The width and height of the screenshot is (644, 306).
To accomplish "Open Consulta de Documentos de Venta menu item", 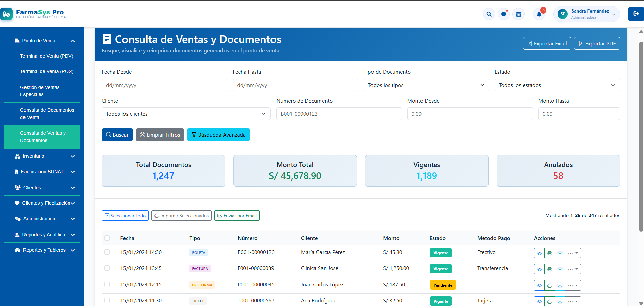I will coord(47,114).
